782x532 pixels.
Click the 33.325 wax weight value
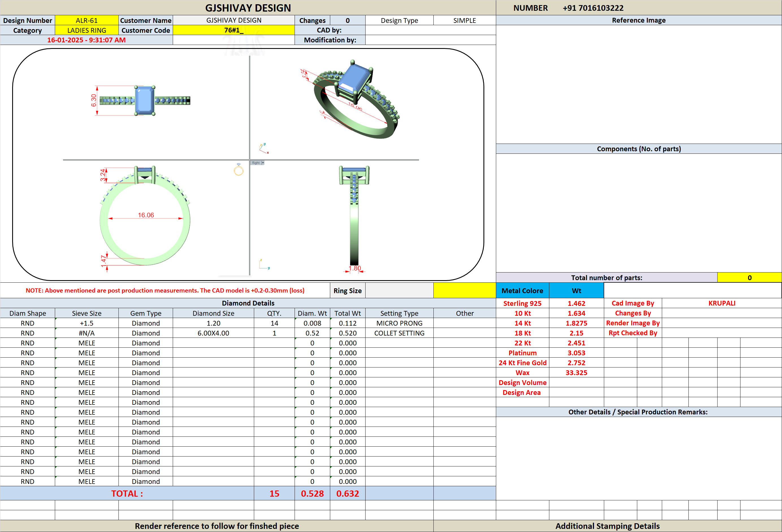(x=576, y=373)
